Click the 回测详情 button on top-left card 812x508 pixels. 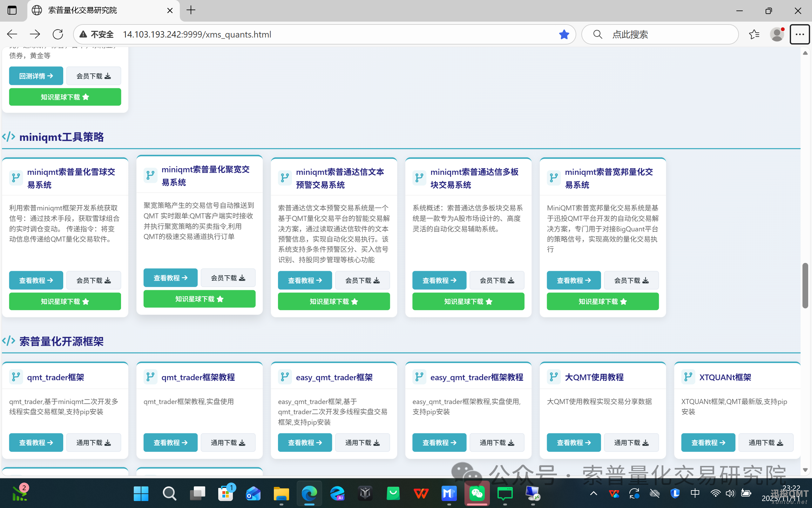[36, 76]
